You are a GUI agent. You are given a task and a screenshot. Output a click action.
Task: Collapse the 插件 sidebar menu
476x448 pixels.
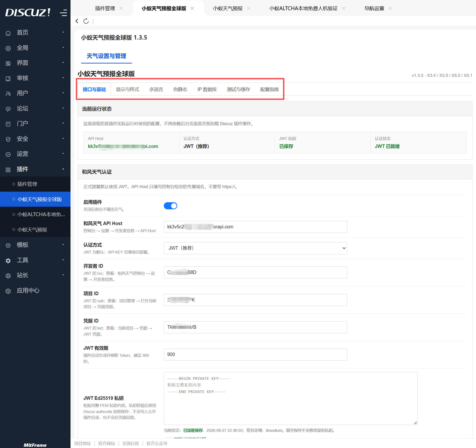(35, 169)
